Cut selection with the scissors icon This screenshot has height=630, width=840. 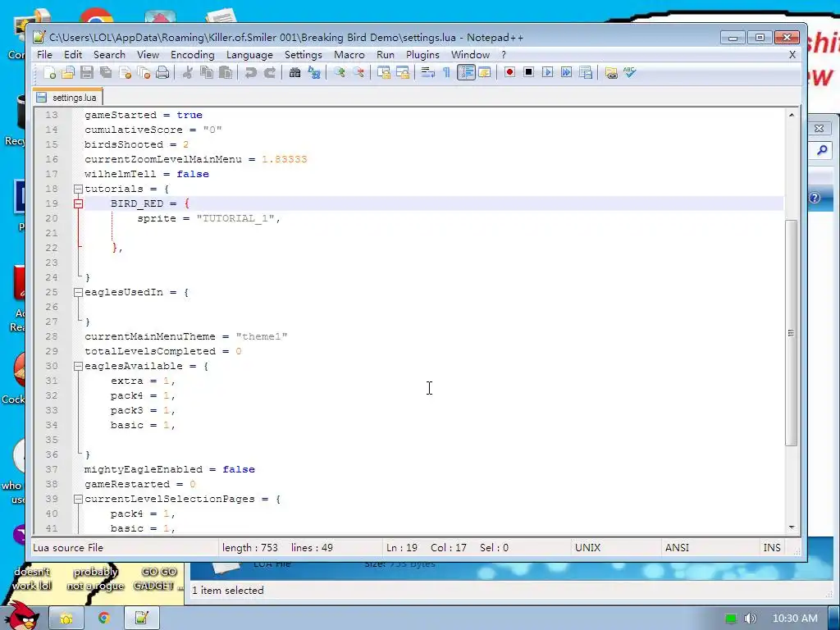point(188,72)
